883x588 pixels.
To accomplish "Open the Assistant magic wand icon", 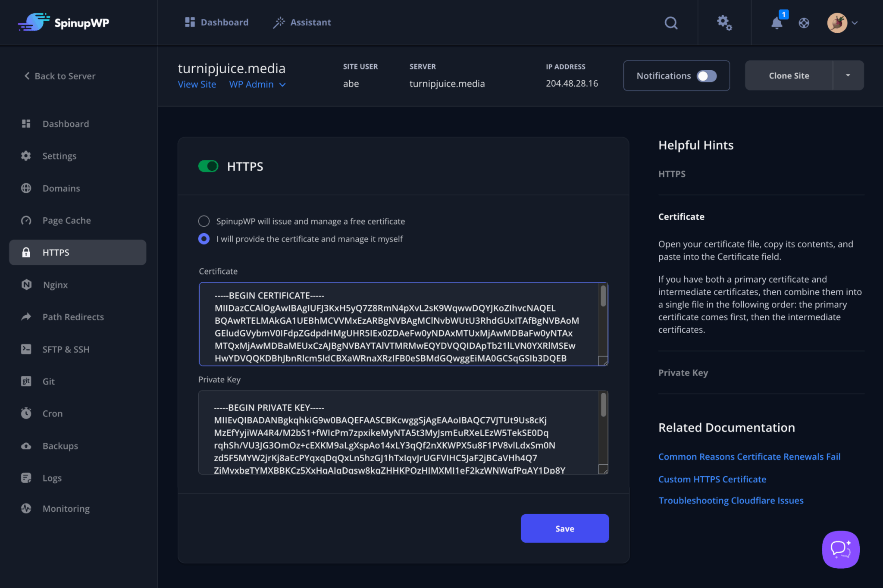I will tap(279, 22).
